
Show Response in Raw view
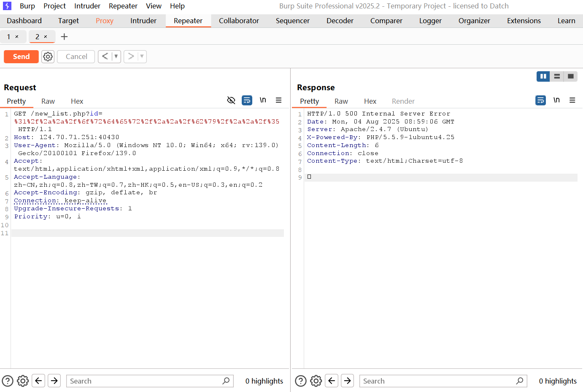point(341,101)
